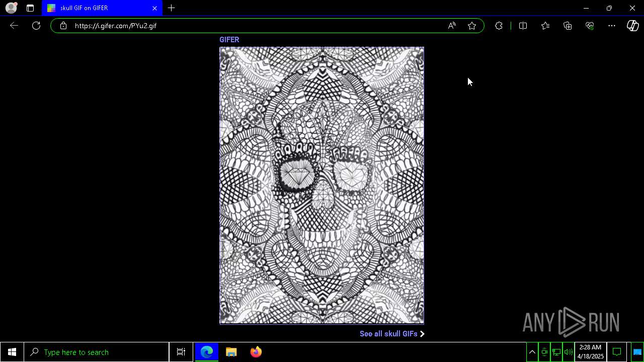The width and height of the screenshot is (644, 362).
Task: Refresh the current page
Action: [x=36, y=26]
